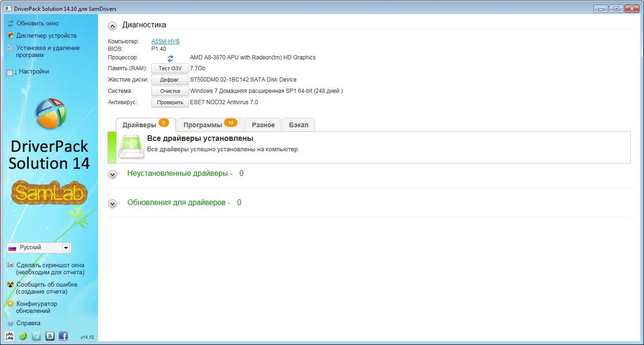Click the Все драйверы установлены heading
644x345 pixels.
point(200,139)
